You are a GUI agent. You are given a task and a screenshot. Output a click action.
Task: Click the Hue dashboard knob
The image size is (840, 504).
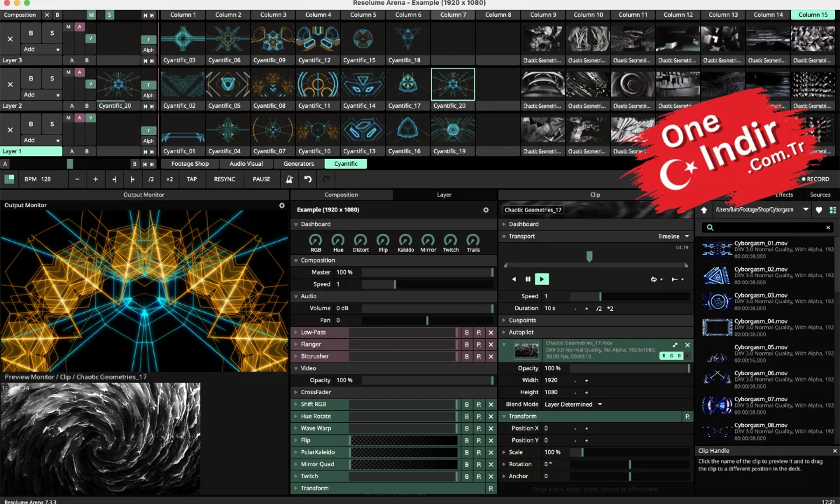tap(338, 240)
